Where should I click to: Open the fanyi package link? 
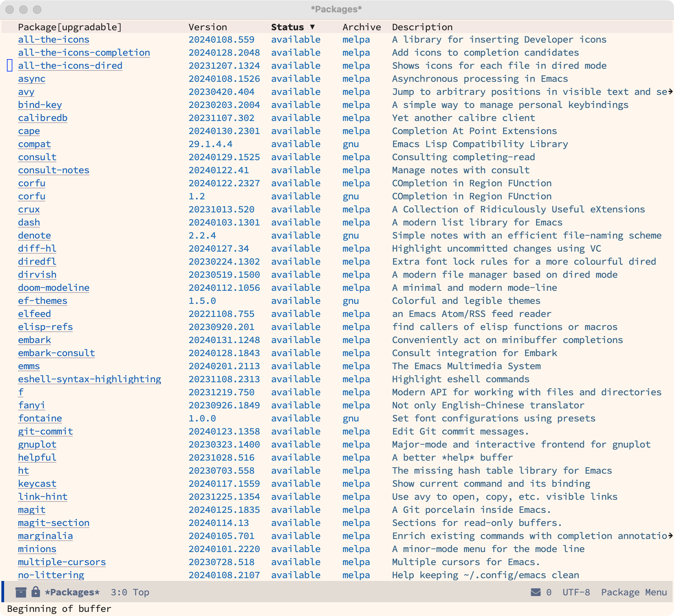tap(32, 405)
